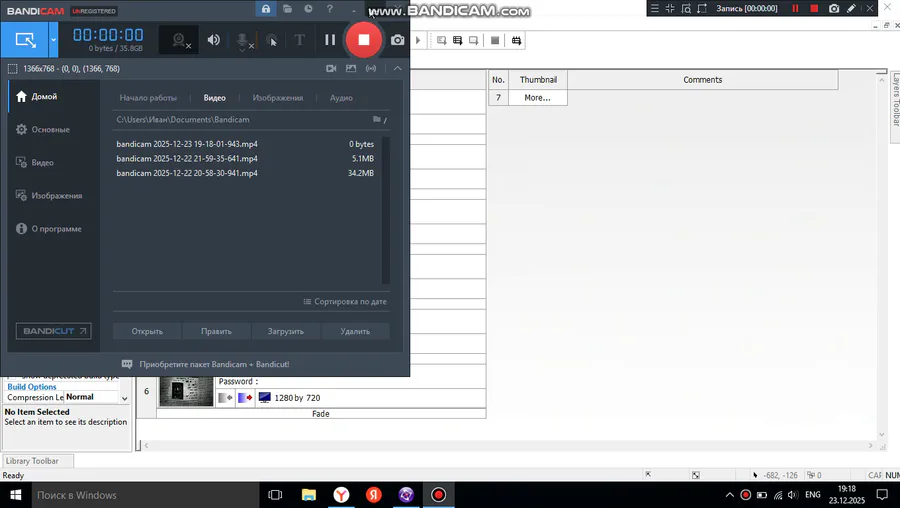
Task: Click the 1366x768 capture area selection icon
Action: point(12,69)
